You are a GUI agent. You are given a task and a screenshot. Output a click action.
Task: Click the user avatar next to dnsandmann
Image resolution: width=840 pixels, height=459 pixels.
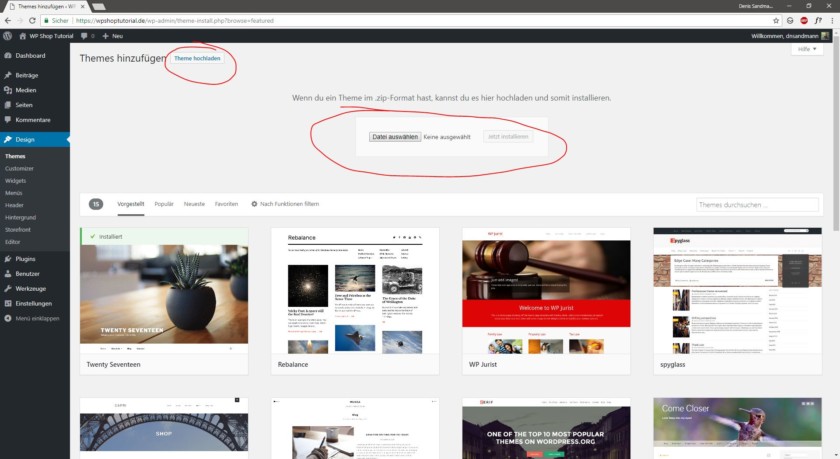[x=825, y=36]
